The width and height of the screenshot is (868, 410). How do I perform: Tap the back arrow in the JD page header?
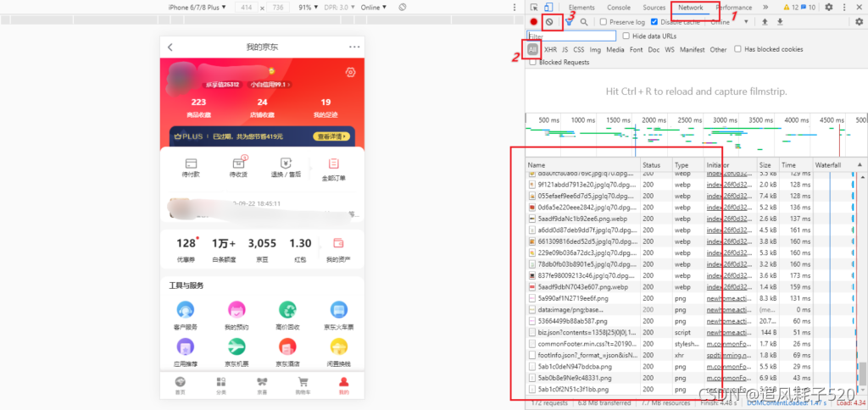(170, 47)
